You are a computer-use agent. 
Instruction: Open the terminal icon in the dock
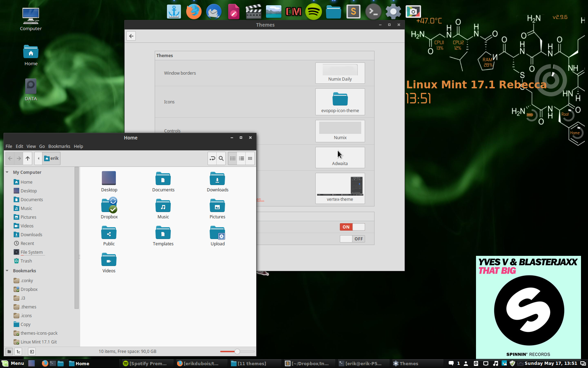[x=373, y=12]
